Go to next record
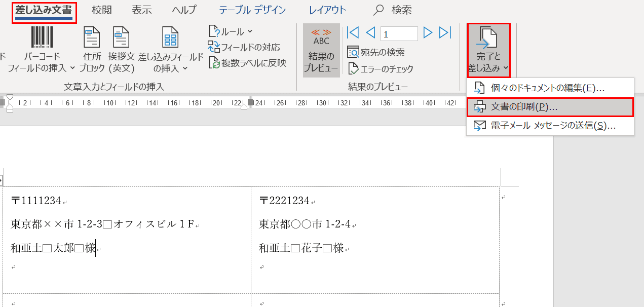This screenshot has height=307, width=644. tap(428, 33)
